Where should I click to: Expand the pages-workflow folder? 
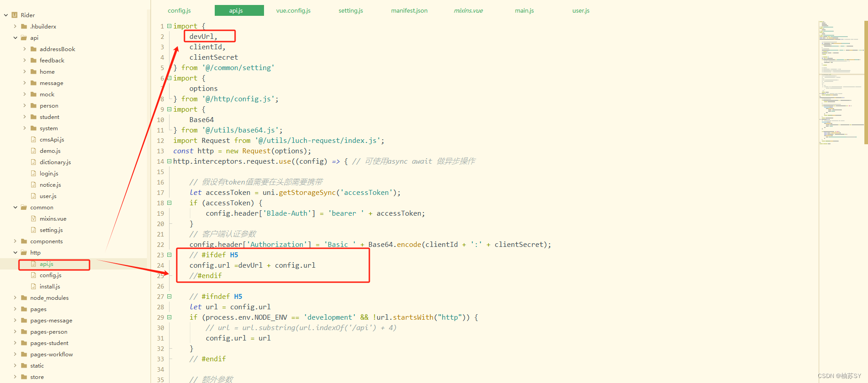[x=15, y=355]
